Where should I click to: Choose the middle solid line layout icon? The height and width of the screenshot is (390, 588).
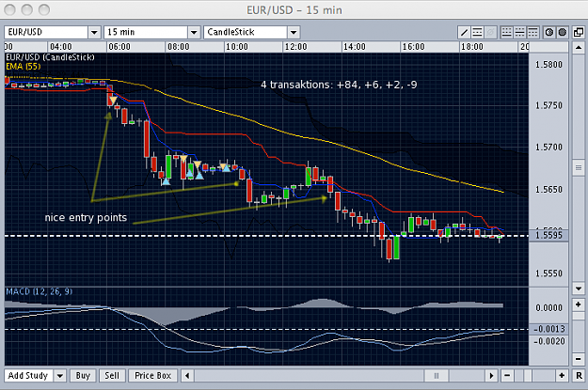519,33
